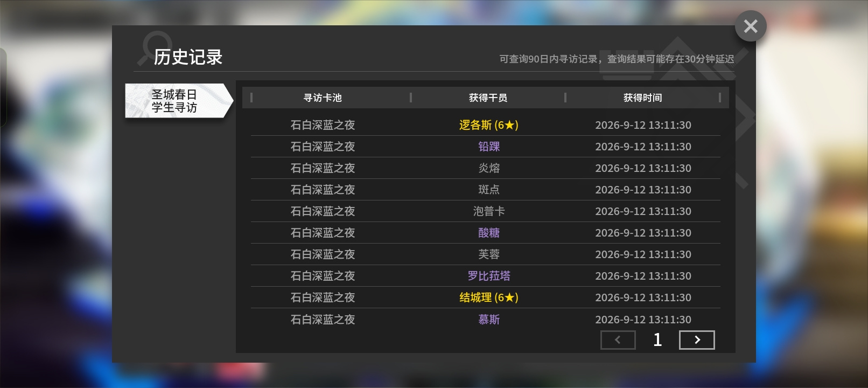Click the pool name in the 泡普卡 row

(323, 211)
